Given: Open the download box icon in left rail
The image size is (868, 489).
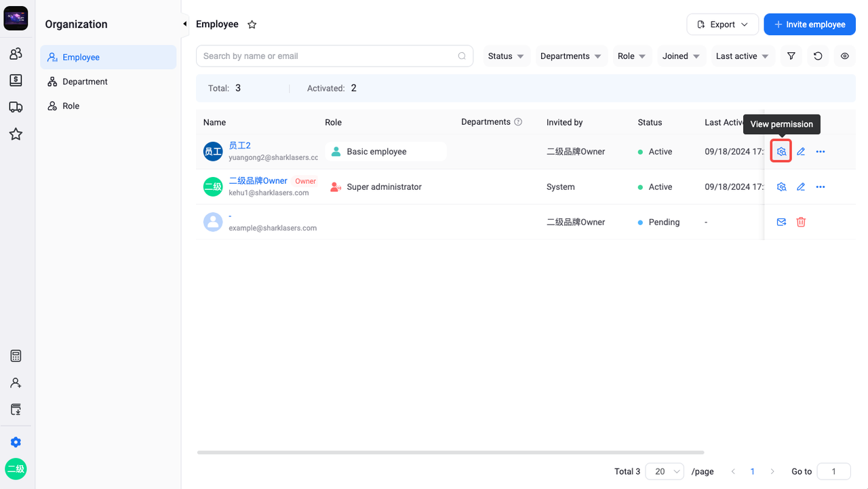Looking at the screenshot, I should [x=16, y=410].
